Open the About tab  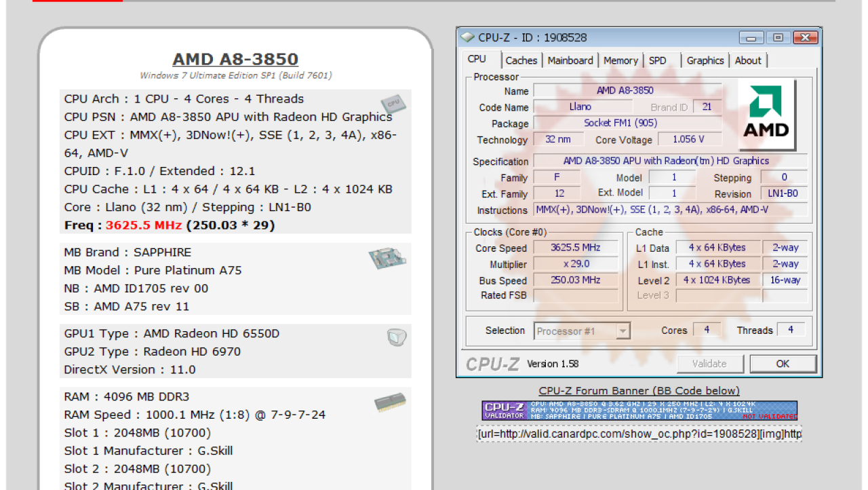pos(748,60)
